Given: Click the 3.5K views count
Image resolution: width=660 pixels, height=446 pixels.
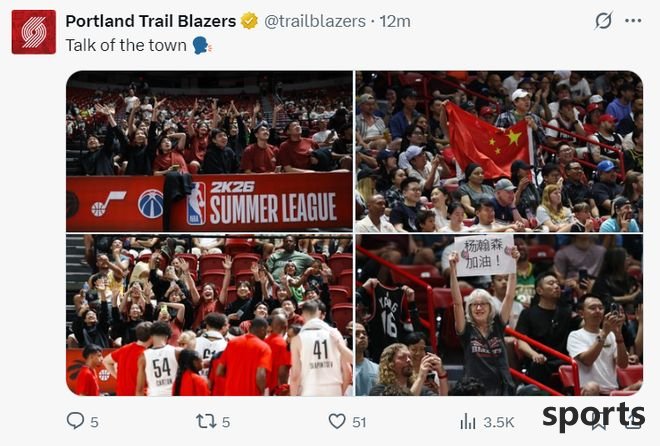Looking at the screenshot, I should tap(499, 422).
